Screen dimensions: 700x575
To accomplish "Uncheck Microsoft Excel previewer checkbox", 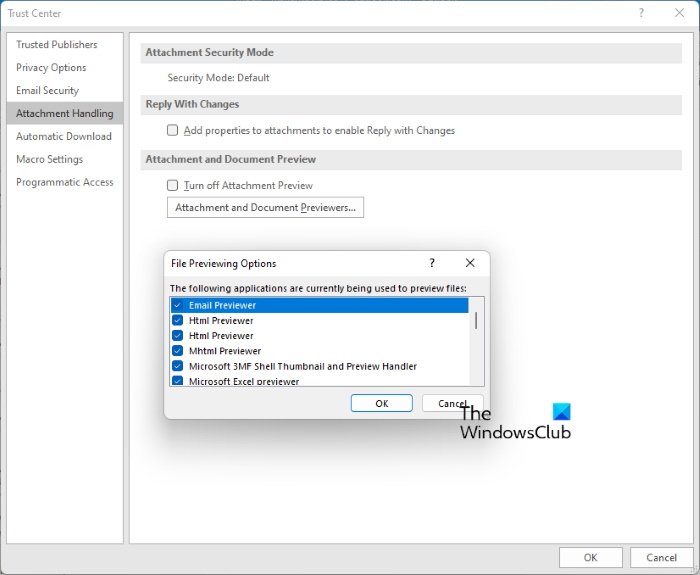I will (x=177, y=381).
